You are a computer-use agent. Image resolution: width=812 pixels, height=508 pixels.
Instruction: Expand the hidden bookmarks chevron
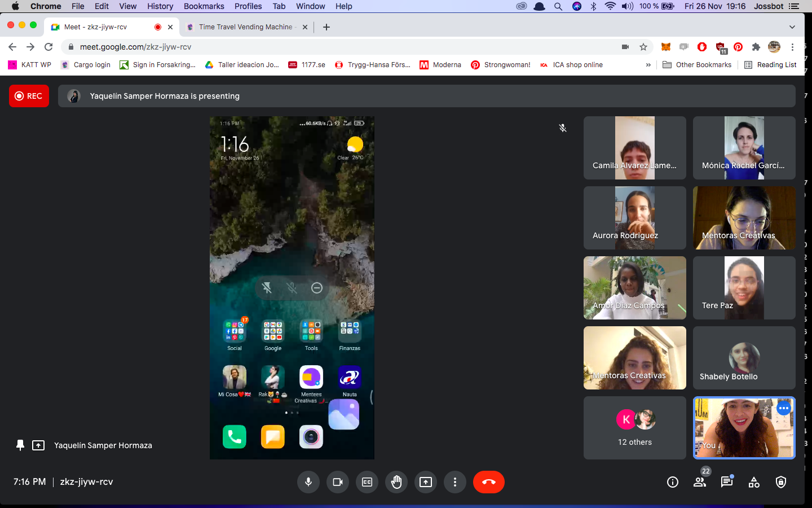tap(648, 65)
